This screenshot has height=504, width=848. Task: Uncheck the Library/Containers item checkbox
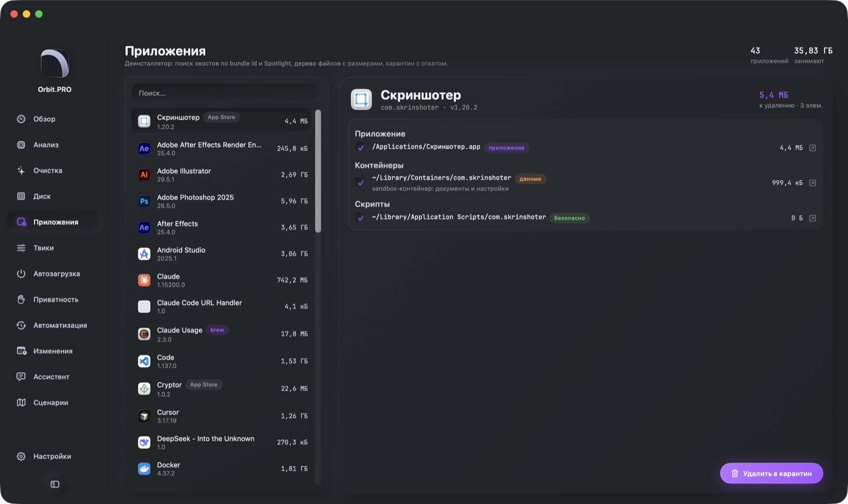(x=361, y=183)
